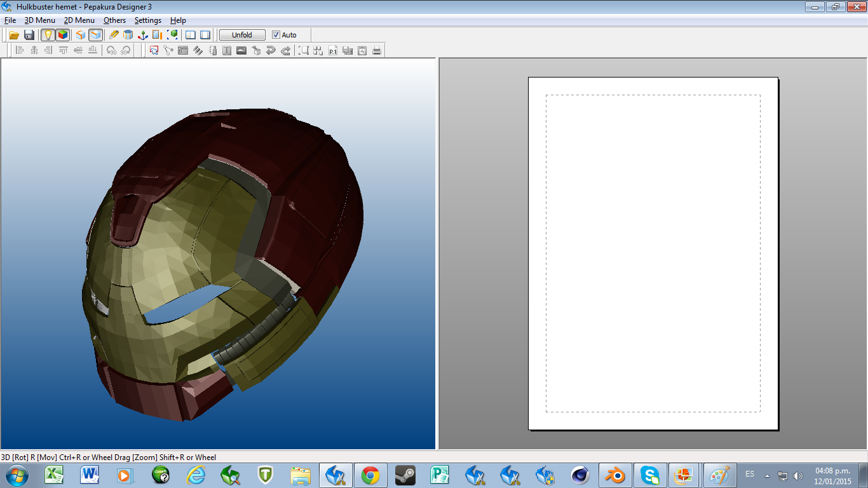Open Word from the taskbar

(x=90, y=475)
